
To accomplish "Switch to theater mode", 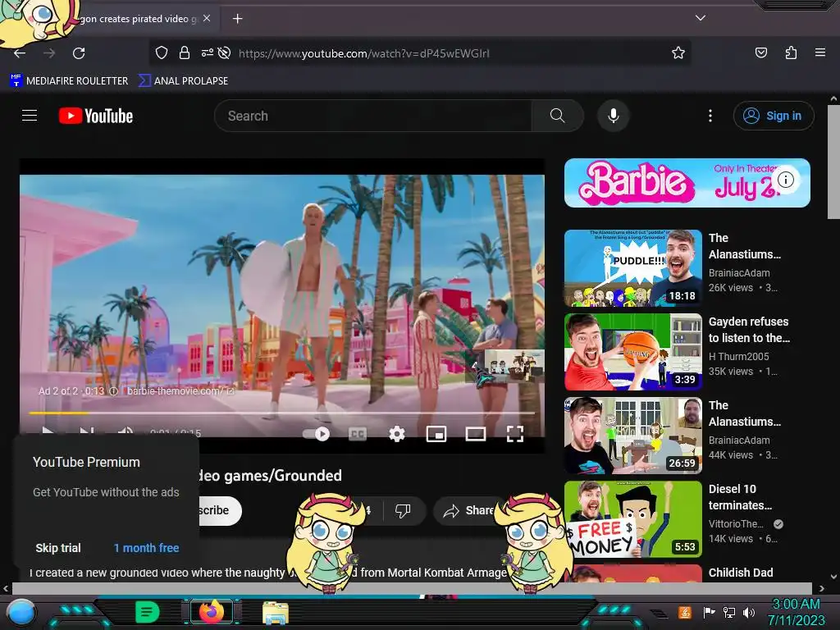I will [x=476, y=434].
